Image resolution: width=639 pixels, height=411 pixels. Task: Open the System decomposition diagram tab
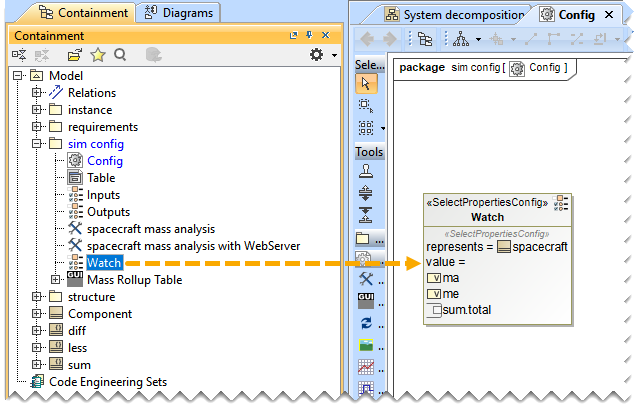click(453, 15)
